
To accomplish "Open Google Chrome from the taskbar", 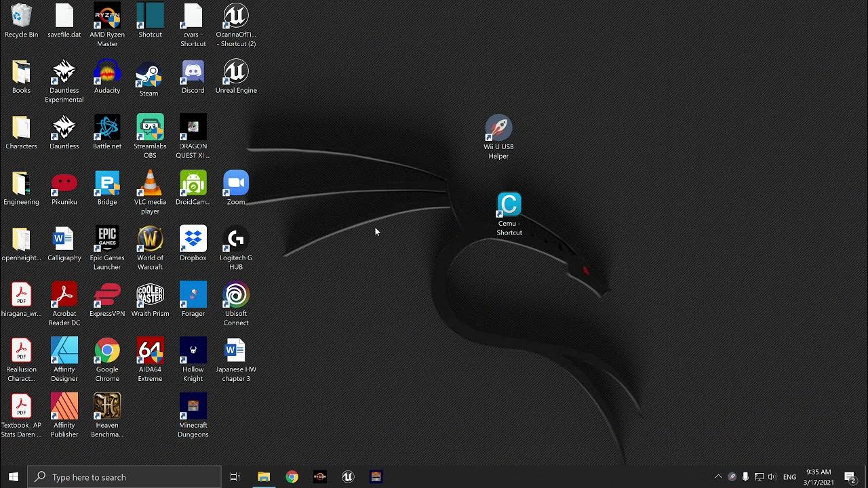I will [292, 477].
